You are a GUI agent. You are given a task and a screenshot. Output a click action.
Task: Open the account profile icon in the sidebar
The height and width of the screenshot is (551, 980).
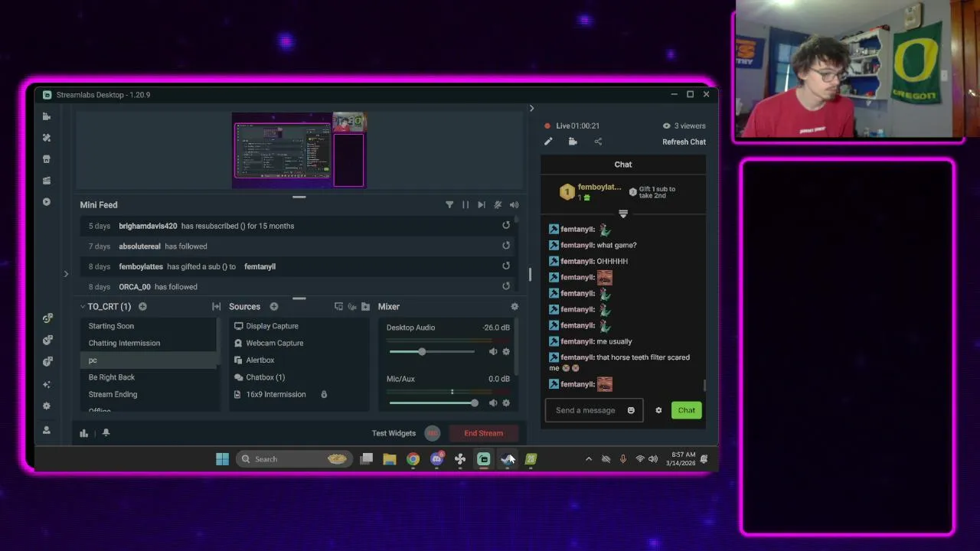click(x=47, y=430)
